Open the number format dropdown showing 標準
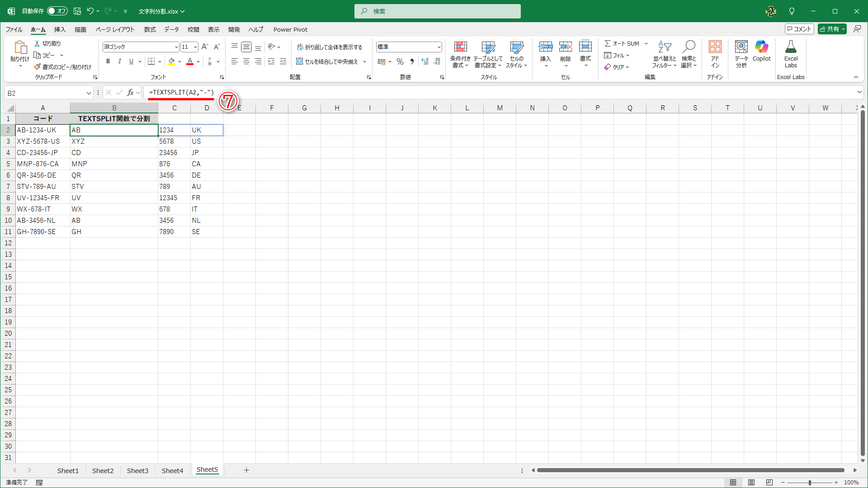The height and width of the screenshot is (488, 868). (439, 47)
